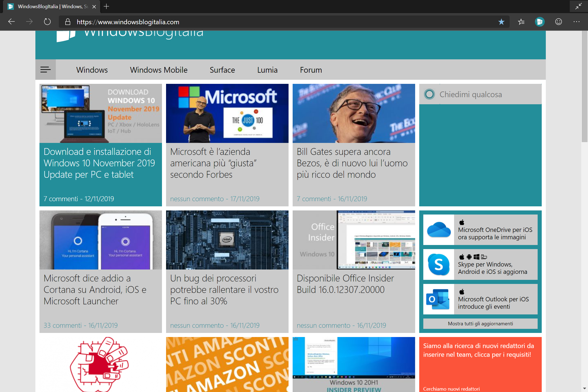The height and width of the screenshot is (392, 588).
Task: Open the Windows menu section
Action: pos(92,70)
